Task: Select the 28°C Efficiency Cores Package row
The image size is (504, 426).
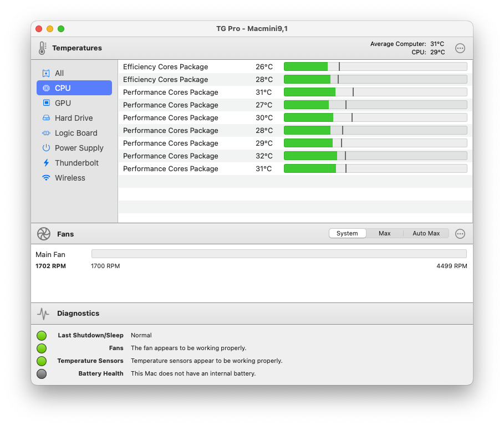Action: pos(295,79)
